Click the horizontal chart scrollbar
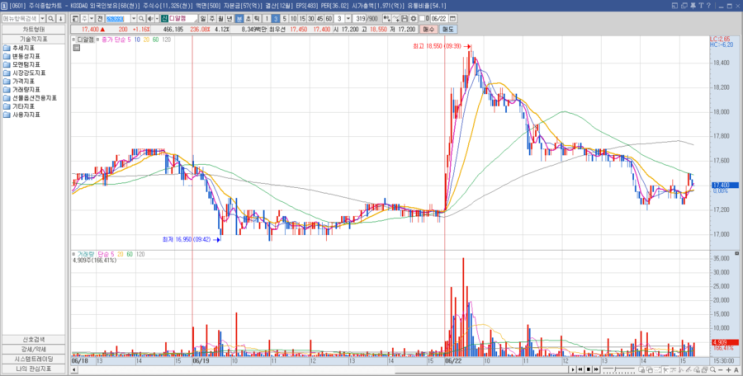The height and width of the screenshot is (376, 743). [x=319, y=369]
